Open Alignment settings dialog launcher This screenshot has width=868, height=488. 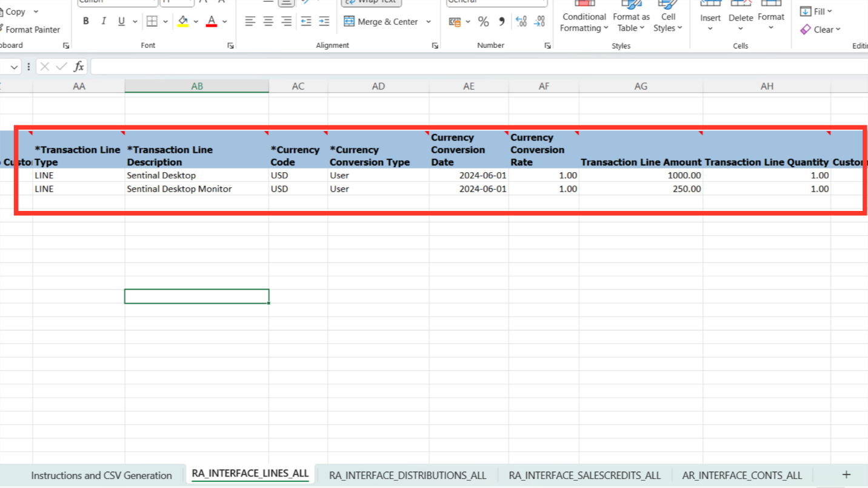pyautogui.click(x=435, y=45)
